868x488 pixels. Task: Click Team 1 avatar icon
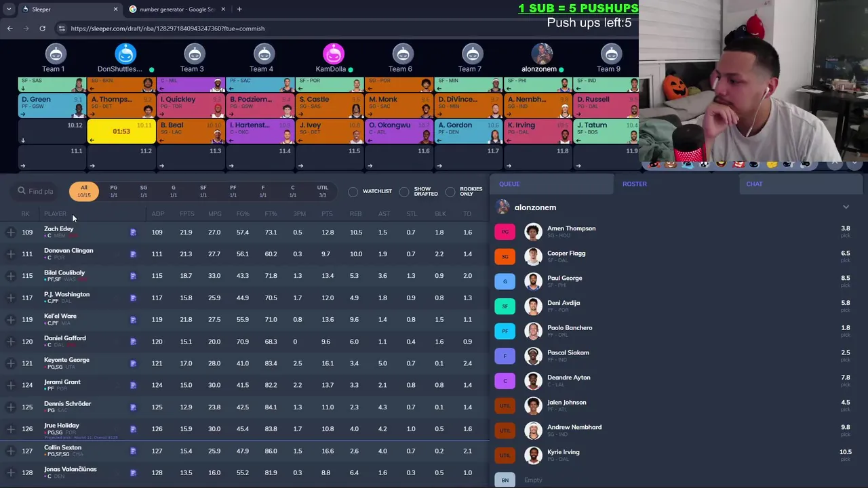[56, 54]
